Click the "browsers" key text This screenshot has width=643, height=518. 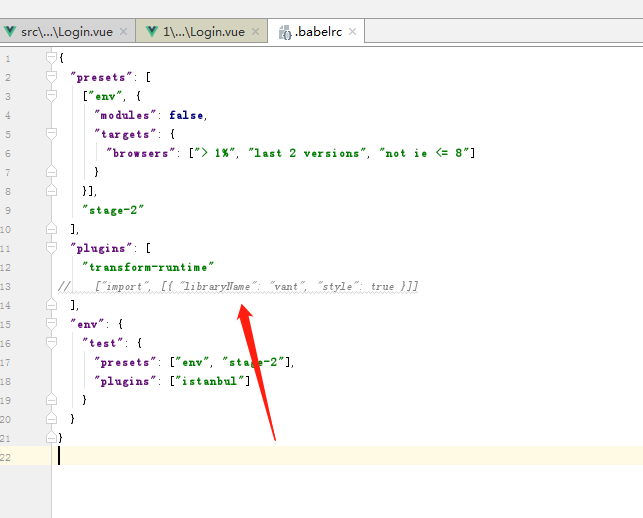pyautogui.click(x=141, y=153)
